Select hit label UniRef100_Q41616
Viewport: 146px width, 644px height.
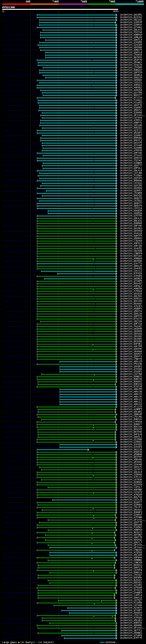(x=131, y=294)
